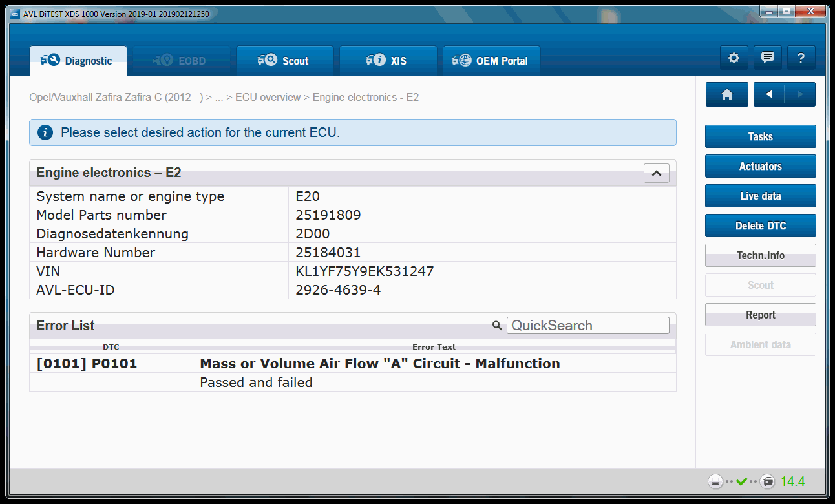Generate a Report from the side panel

click(760, 315)
